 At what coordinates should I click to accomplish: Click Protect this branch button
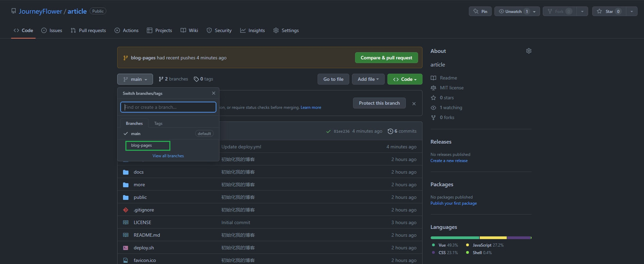click(x=379, y=103)
